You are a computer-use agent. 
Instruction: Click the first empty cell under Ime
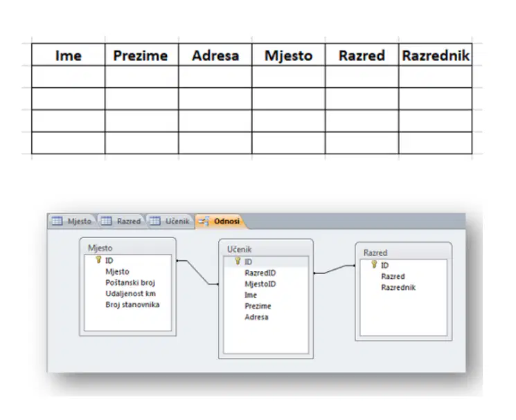click(69, 77)
